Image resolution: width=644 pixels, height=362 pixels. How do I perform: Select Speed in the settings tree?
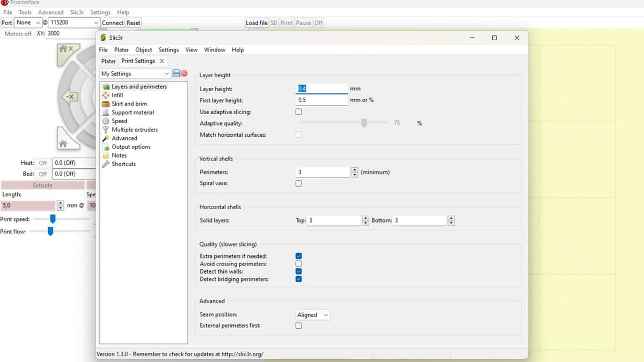tap(119, 121)
